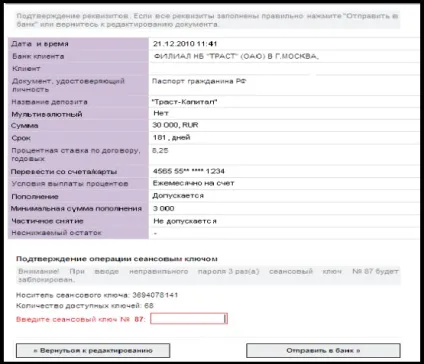The image size is (424, 364).
Task: Click the 'Отправить в банк' button
Action: pyautogui.click(x=323, y=351)
